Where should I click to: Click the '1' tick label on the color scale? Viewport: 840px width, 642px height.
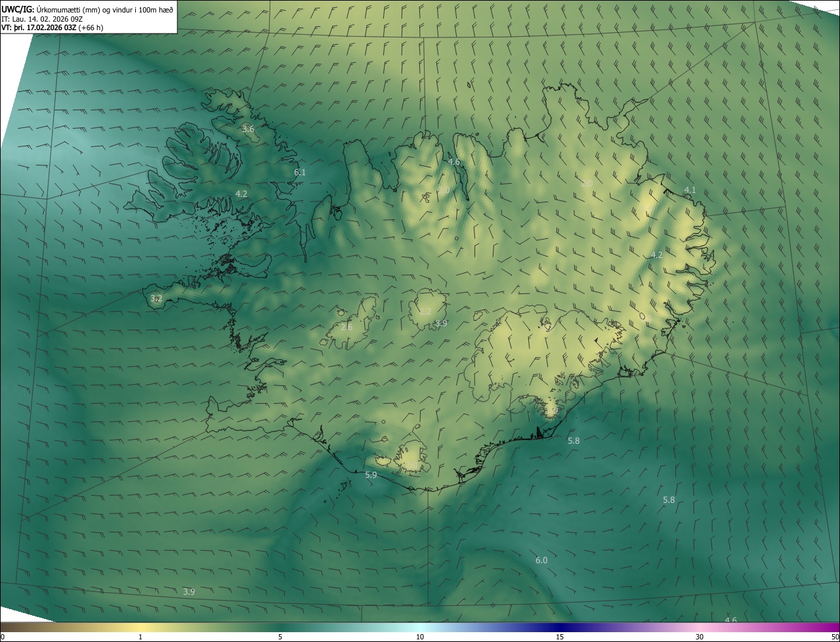(140, 637)
